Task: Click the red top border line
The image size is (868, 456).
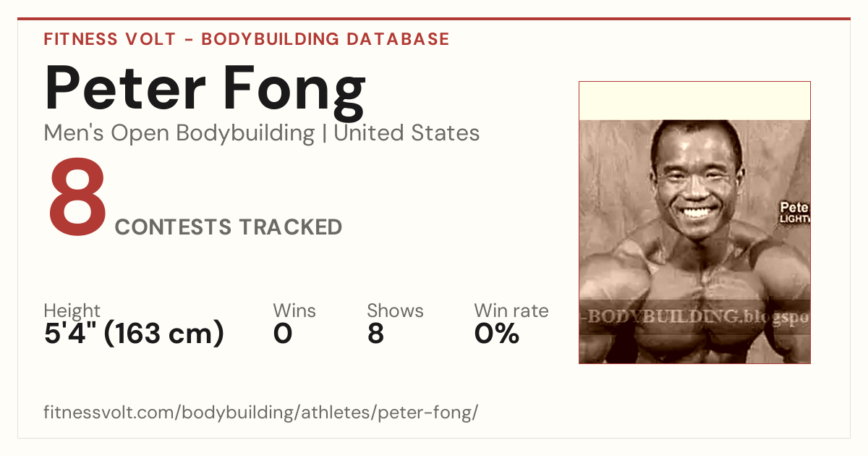Action: [434, 19]
